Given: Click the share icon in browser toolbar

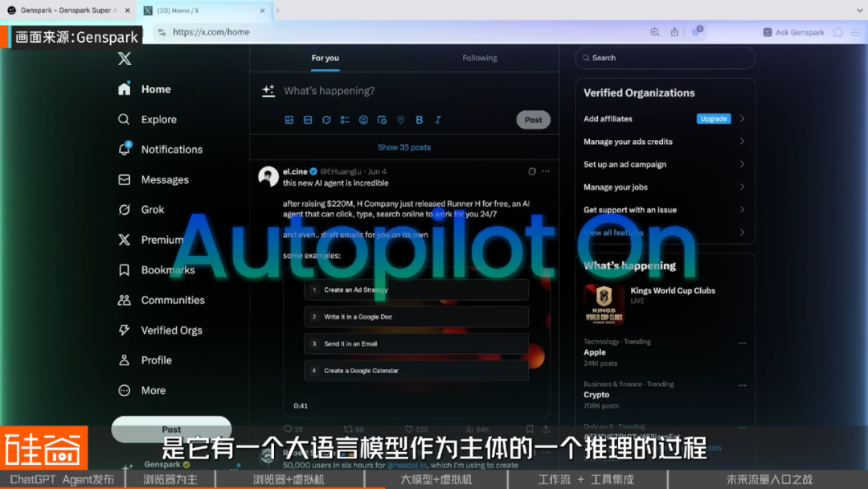Looking at the screenshot, I should click(674, 32).
